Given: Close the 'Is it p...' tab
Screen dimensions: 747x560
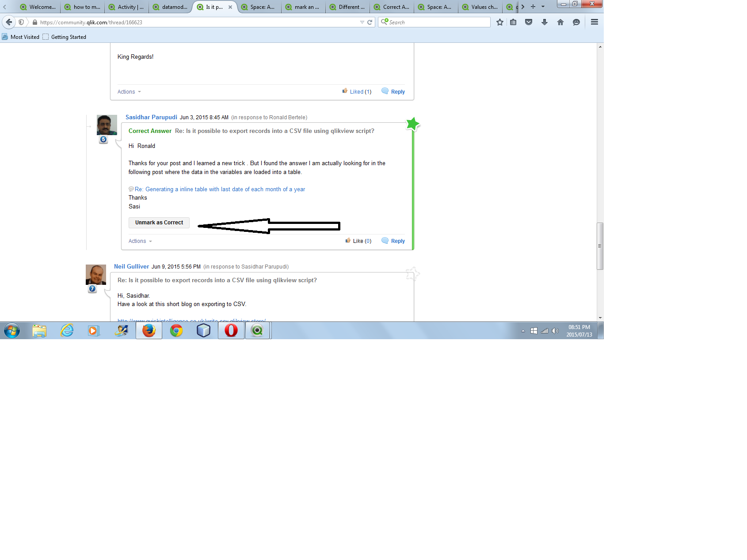Looking at the screenshot, I should coord(230,7).
